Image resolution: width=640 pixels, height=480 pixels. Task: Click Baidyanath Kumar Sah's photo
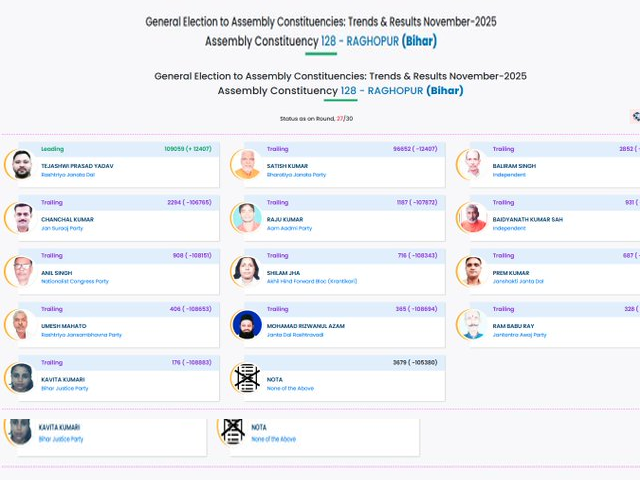[x=472, y=218]
